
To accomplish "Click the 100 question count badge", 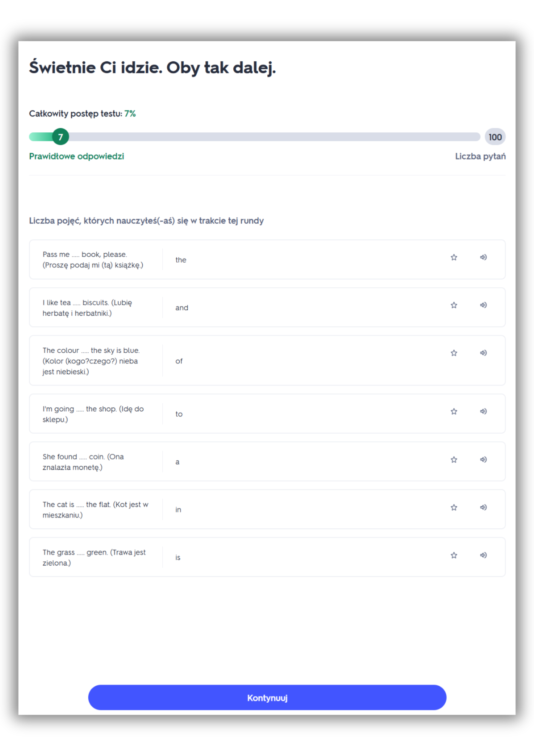I will tap(495, 137).
